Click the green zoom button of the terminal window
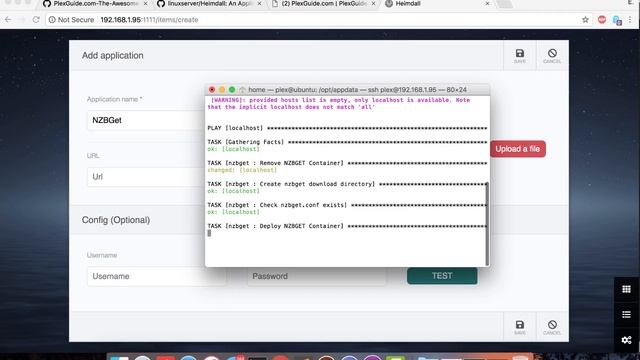 [232, 90]
